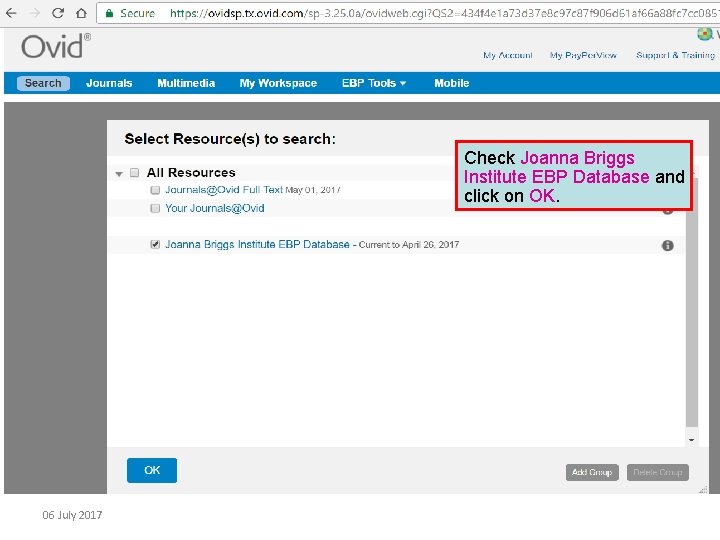Click the Add Group button
720x540 pixels.
(592, 472)
